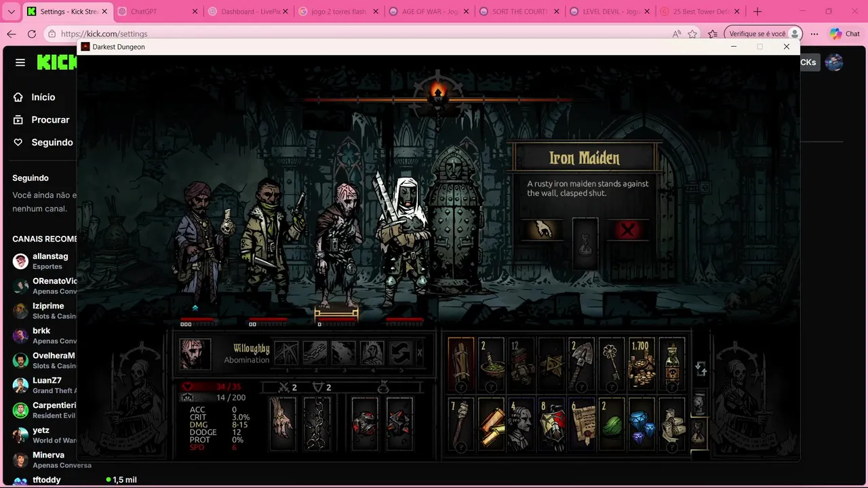Switch to the AGE OF WAR browser tab

(x=430, y=12)
